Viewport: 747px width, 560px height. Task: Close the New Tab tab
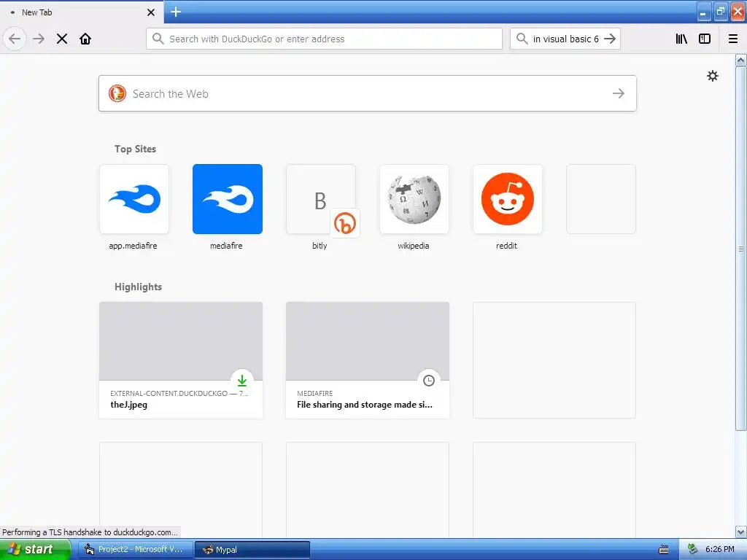point(151,12)
